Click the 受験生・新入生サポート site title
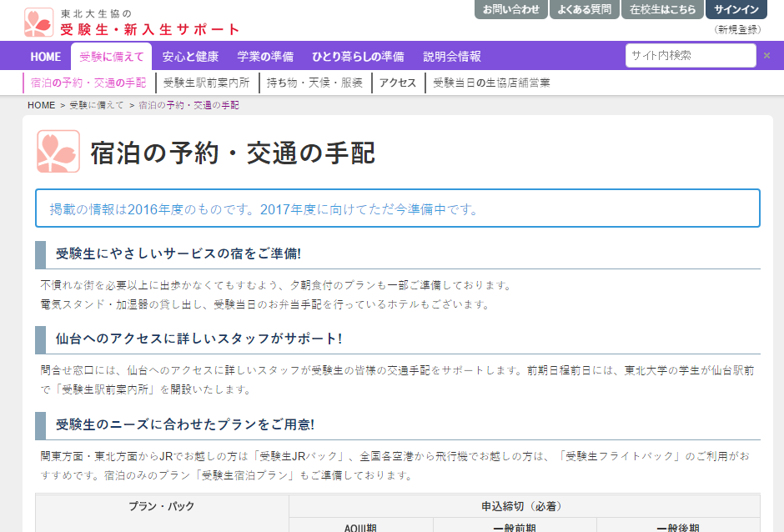 pos(149,29)
